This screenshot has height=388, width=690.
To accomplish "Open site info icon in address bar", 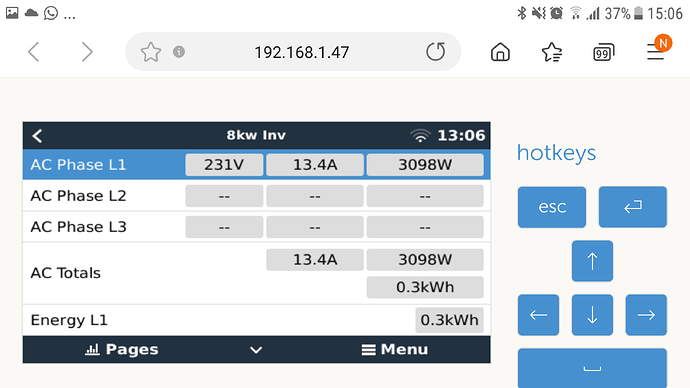I will [179, 52].
